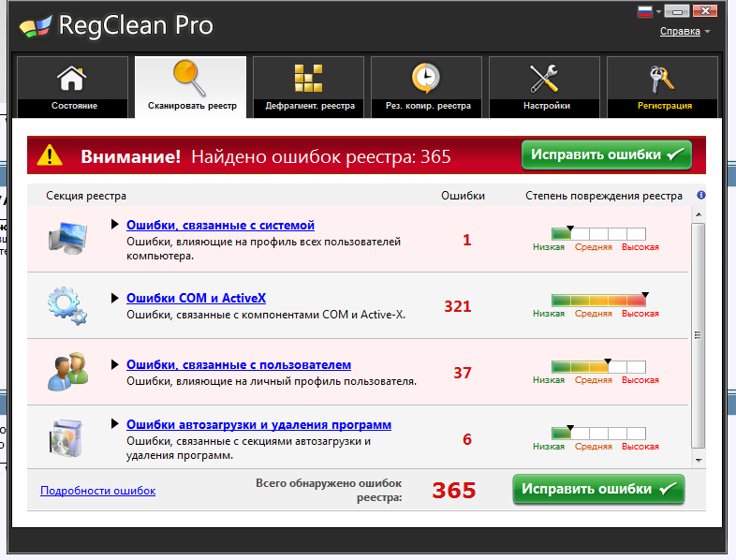Click the scrollbar down arrow
Screen dimensions: 736x560
tap(699, 461)
